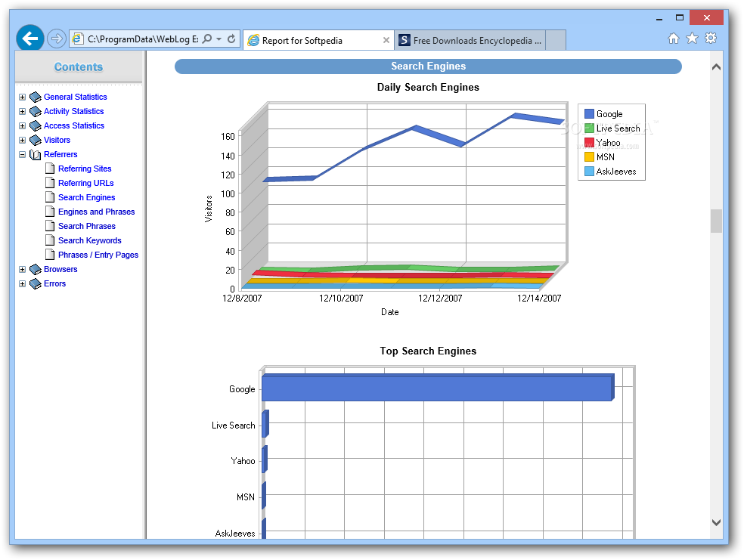Open the General Statistics link
744x560 pixels.
pos(76,97)
